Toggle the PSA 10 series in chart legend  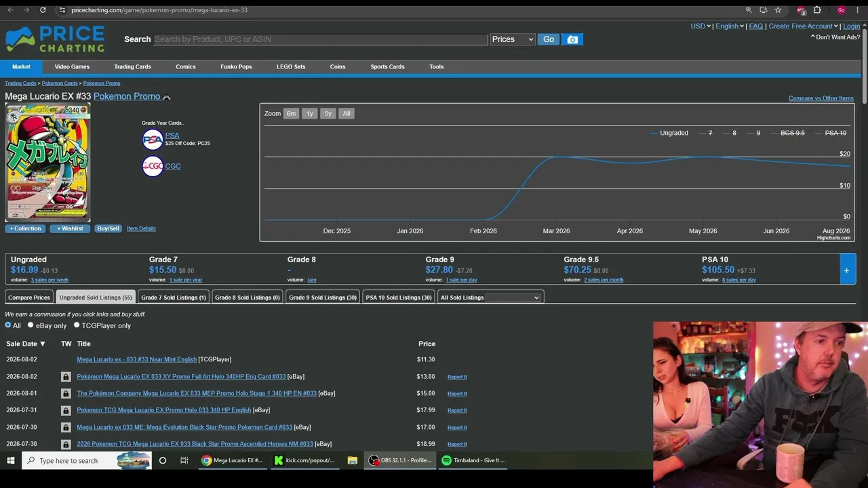[x=831, y=133]
